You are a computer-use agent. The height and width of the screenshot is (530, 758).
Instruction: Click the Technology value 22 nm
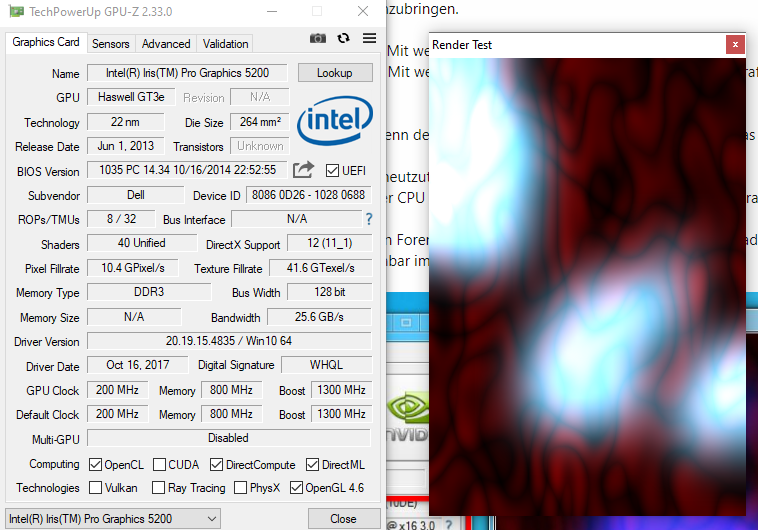125,122
